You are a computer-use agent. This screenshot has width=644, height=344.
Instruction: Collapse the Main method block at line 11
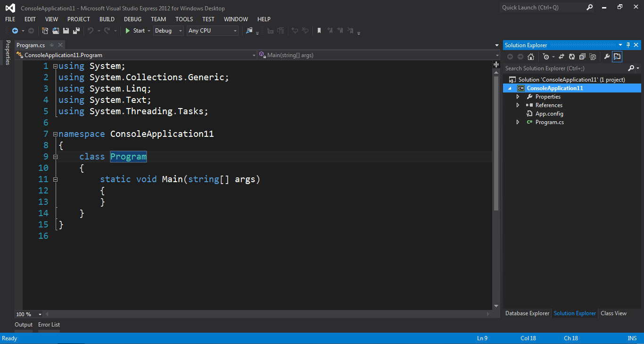tap(55, 179)
